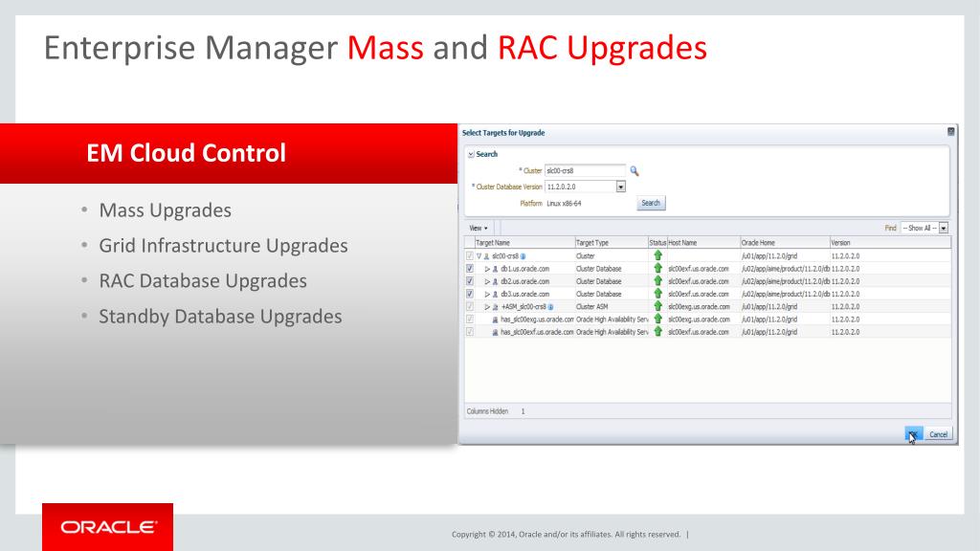Close the Select Targets for Upgrade dialog
The height and width of the screenshot is (551, 980).
click(x=950, y=132)
